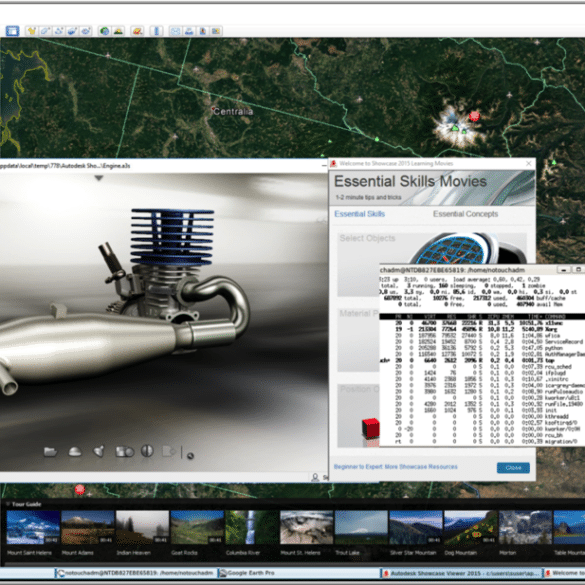Click the Close button in Learning Movies
The image size is (585, 585).
point(513,467)
